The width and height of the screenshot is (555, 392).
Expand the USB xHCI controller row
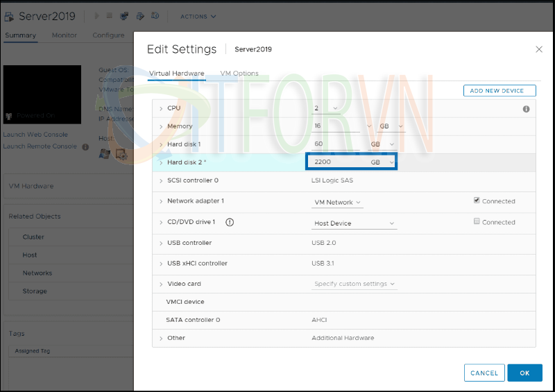pos(161,264)
